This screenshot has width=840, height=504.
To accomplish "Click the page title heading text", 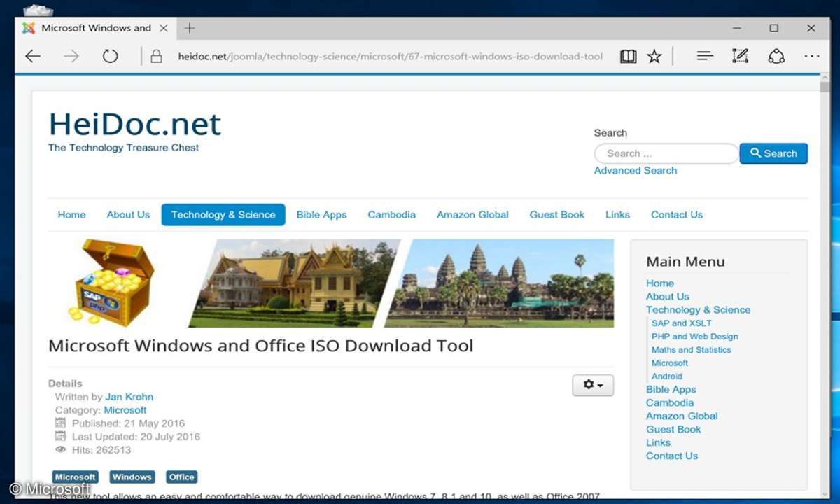I will click(x=261, y=346).
